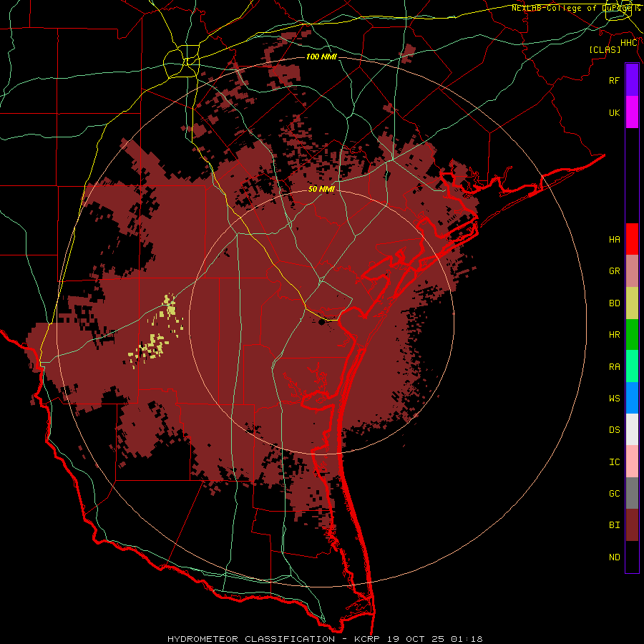This screenshot has height=644, width=644.
Task: Click the HYDROMETEOR CLASSIFICATION title text
Action: (x=251, y=639)
